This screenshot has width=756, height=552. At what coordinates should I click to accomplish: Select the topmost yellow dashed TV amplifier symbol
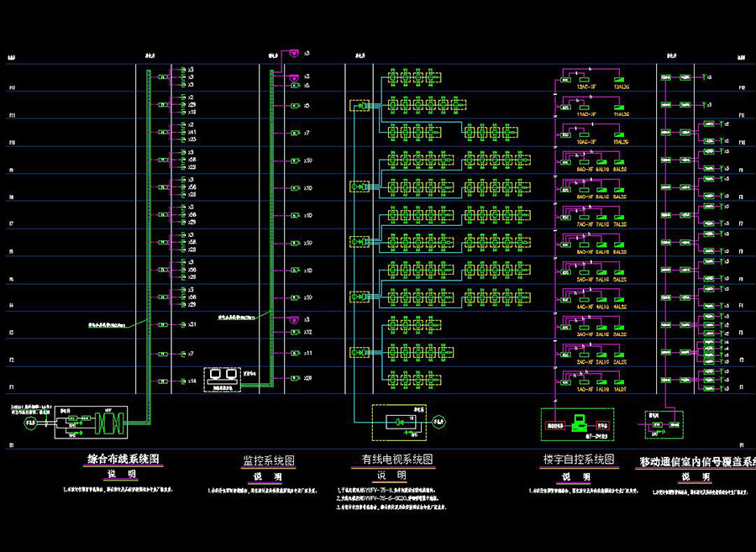click(360, 106)
